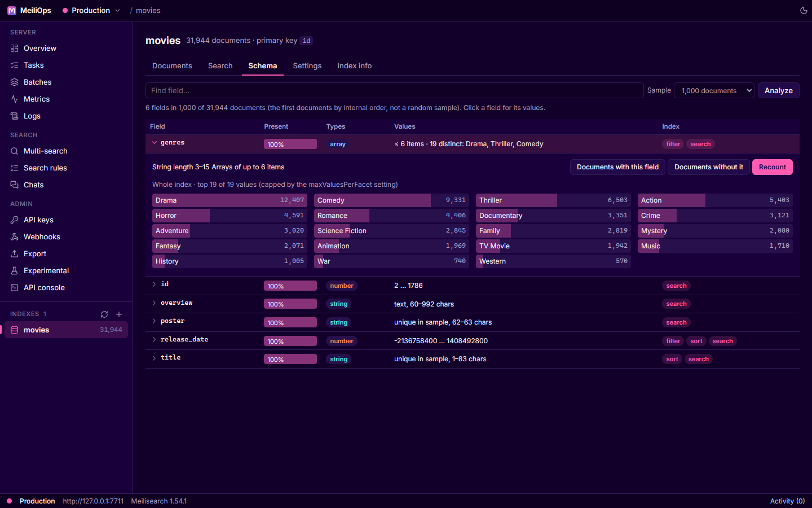This screenshot has height=508, width=812.
Task: Click the sort tag on release_date row
Action: [x=696, y=341]
